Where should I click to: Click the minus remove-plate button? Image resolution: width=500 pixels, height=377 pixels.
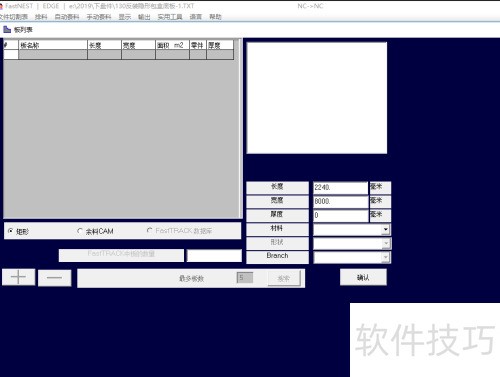pos(55,278)
